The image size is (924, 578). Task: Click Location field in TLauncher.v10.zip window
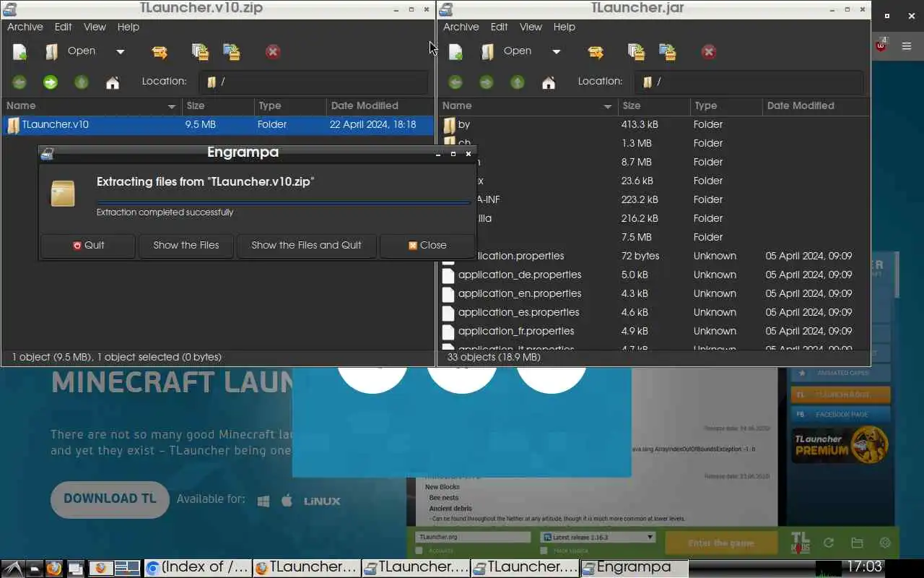point(315,82)
